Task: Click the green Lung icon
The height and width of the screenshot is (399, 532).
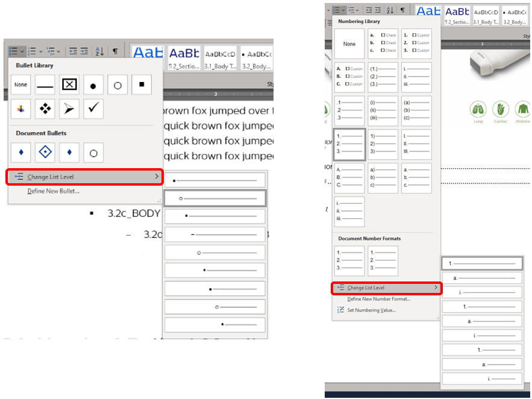Action: [478, 110]
